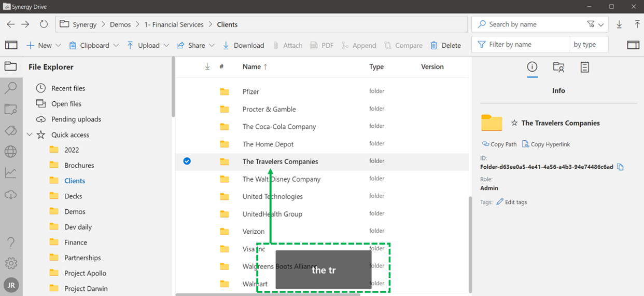Click the Demos breadcrumb
Viewport: 644px width, 296px height.
pos(120,24)
